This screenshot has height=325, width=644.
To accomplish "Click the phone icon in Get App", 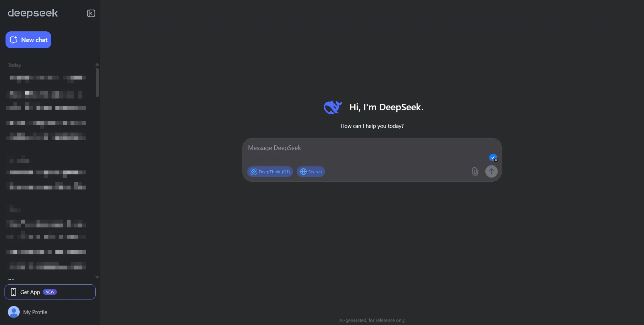I will click(13, 292).
